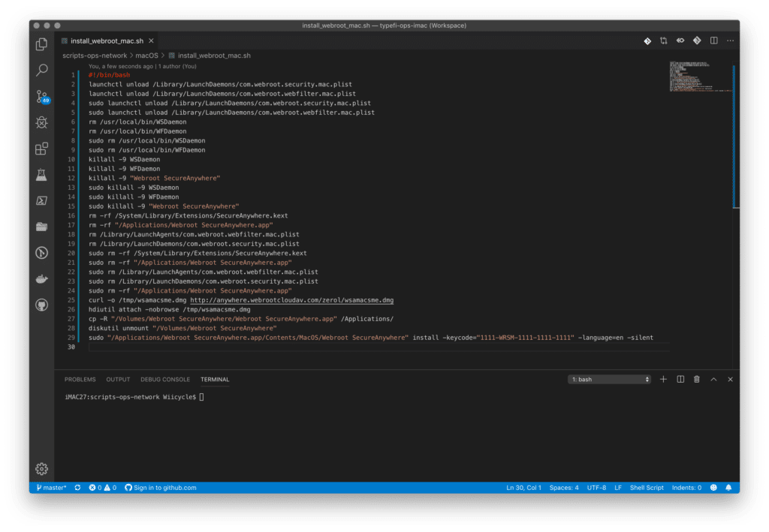Click the grey Git diamond toolbar icon
Screen dimensions: 769x532
click(x=697, y=41)
